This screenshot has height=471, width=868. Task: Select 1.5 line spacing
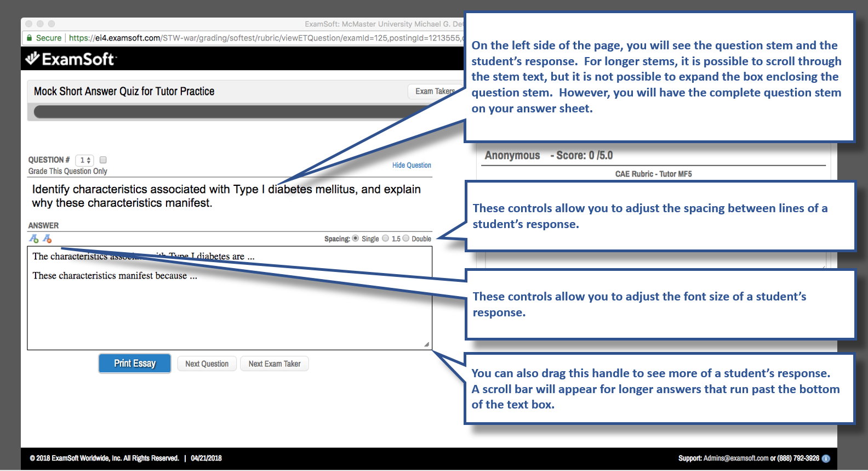click(x=386, y=239)
